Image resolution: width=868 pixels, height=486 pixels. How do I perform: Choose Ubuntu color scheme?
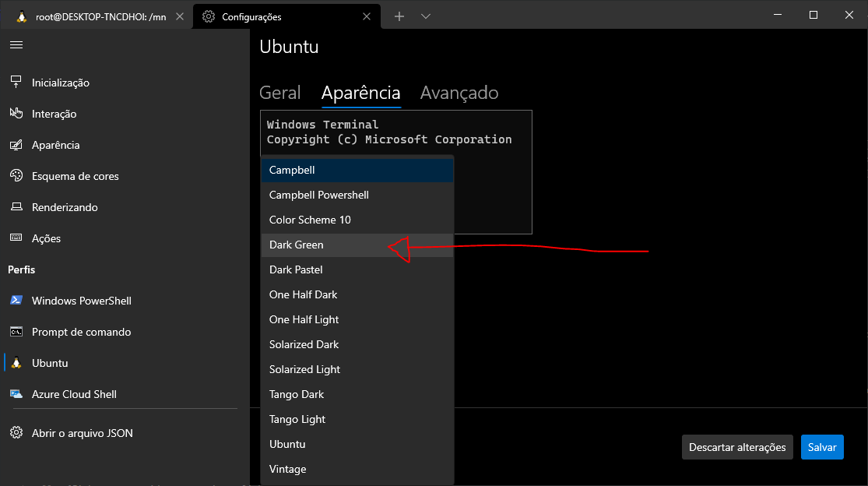tap(357, 444)
